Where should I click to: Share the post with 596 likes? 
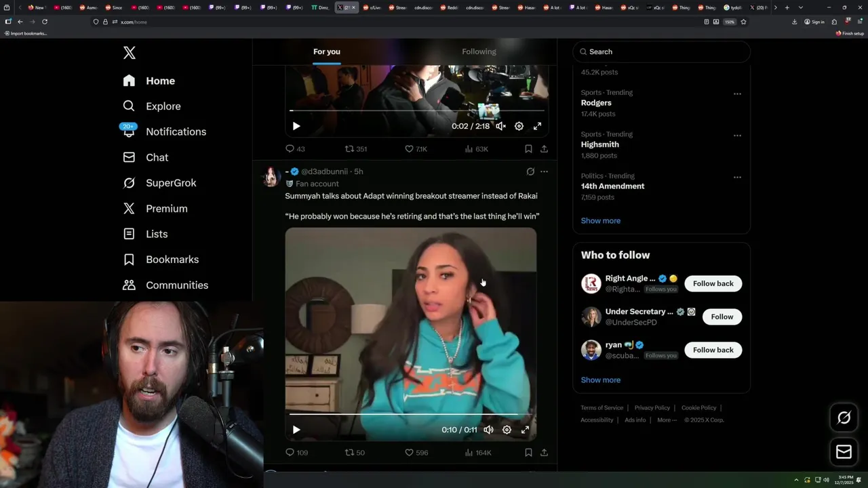tap(544, 453)
